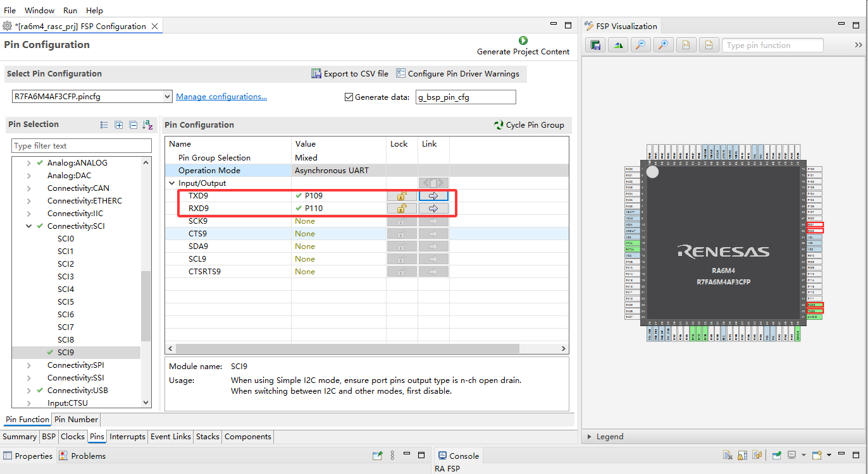Open the R7FA6M4AF3CFP.pincfg configuration dropdown
Image resolution: width=868 pixels, height=474 pixels.
click(x=92, y=97)
